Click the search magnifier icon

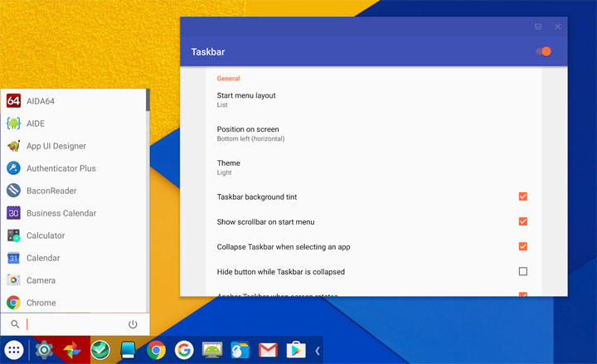point(15,324)
